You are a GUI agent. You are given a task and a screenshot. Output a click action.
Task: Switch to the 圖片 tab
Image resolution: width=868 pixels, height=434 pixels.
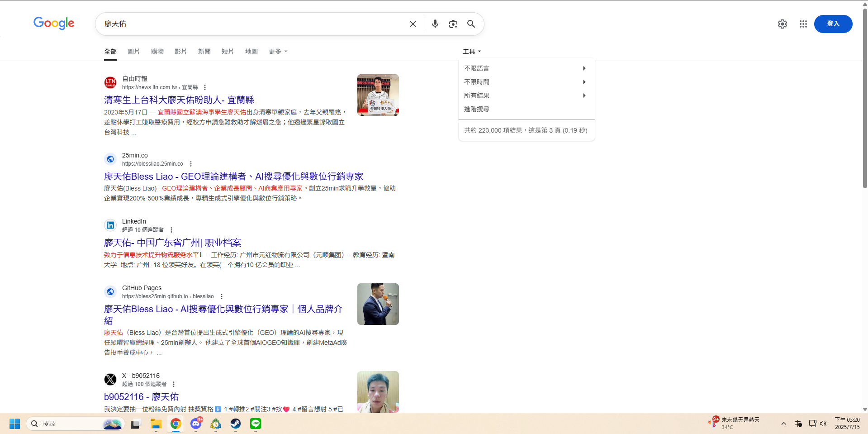[133, 52]
